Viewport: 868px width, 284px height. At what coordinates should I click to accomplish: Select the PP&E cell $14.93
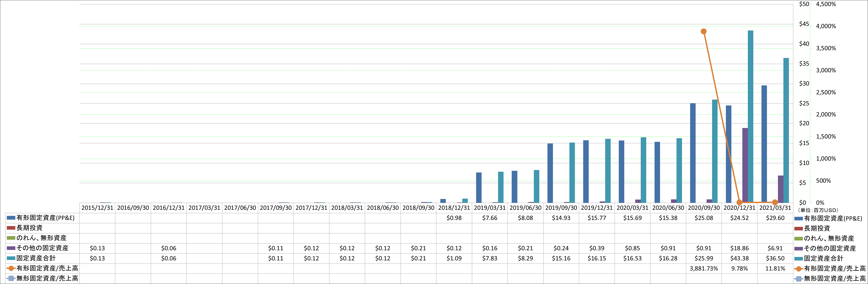click(x=561, y=218)
